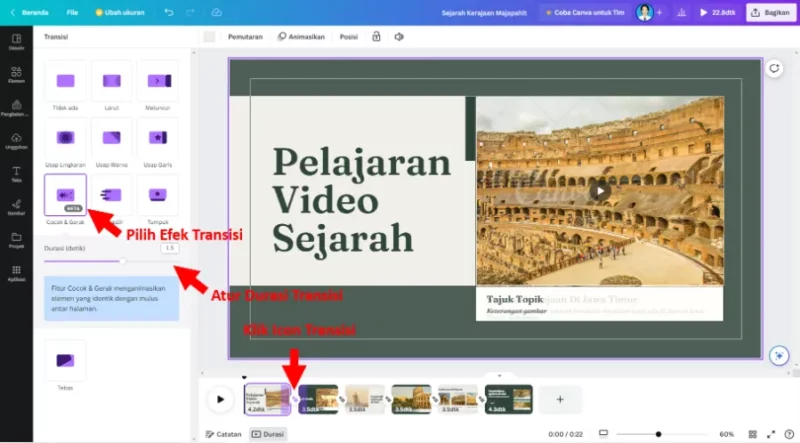Open the Unggahan uploads panel

click(16, 141)
